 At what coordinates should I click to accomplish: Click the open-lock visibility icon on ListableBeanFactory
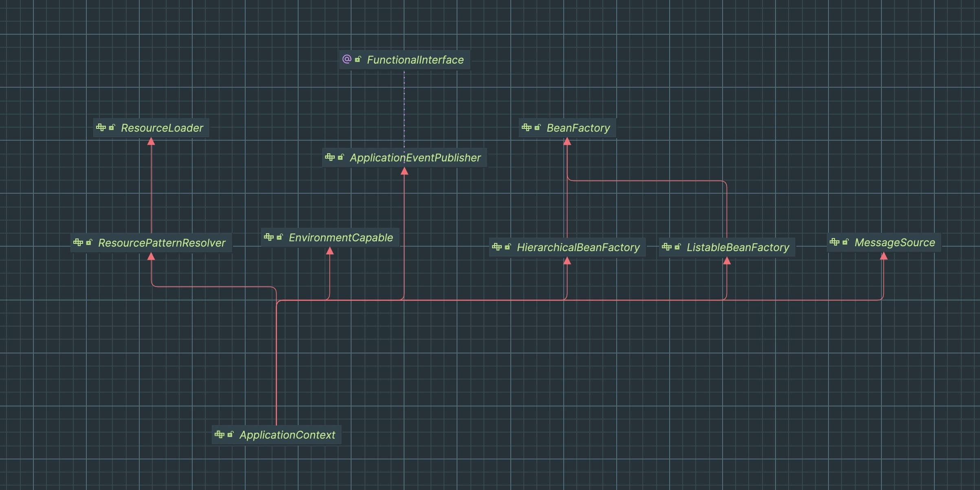(678, 247)
